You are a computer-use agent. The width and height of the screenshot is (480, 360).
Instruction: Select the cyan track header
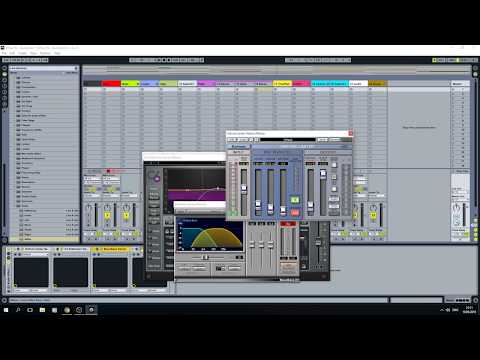click(329, 83)
